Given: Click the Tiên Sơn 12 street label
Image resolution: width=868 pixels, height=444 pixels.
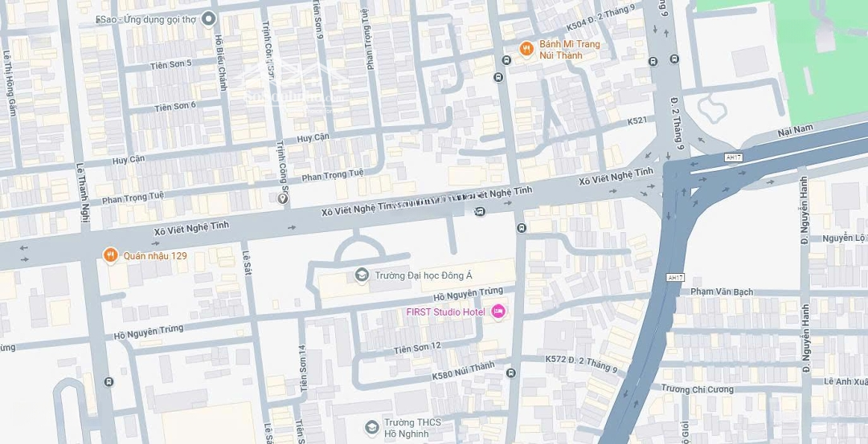Looking at the screenshot, I should [417, 348].
